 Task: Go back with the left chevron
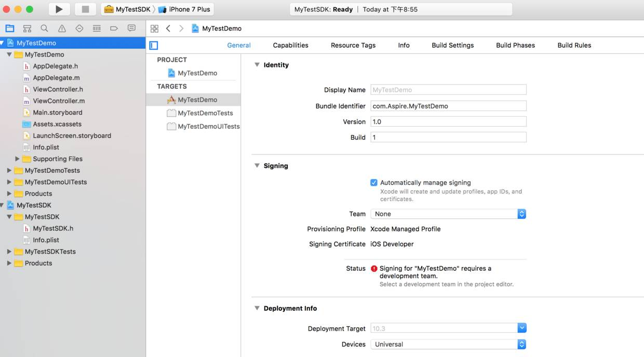168,29
